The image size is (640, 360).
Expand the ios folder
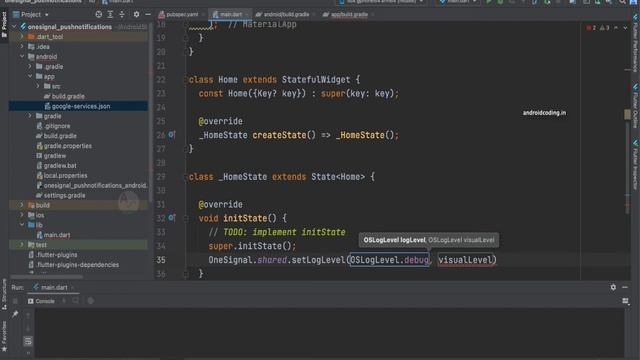point(22,215)
